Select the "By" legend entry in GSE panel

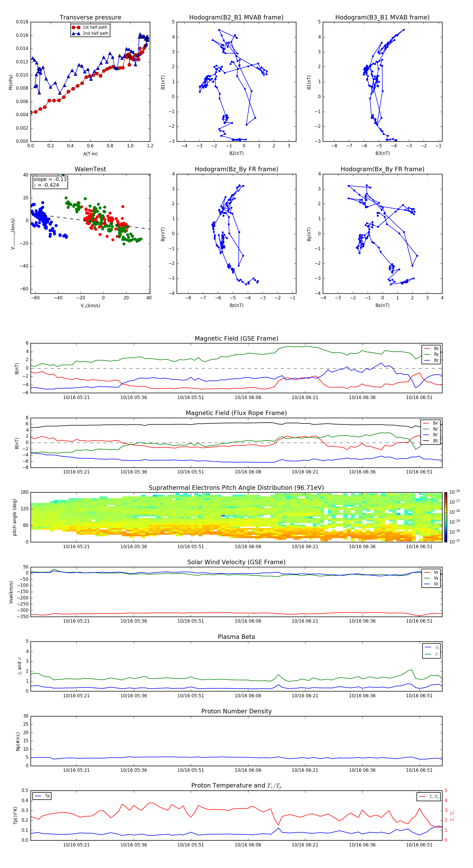click(x=431, y=354)
